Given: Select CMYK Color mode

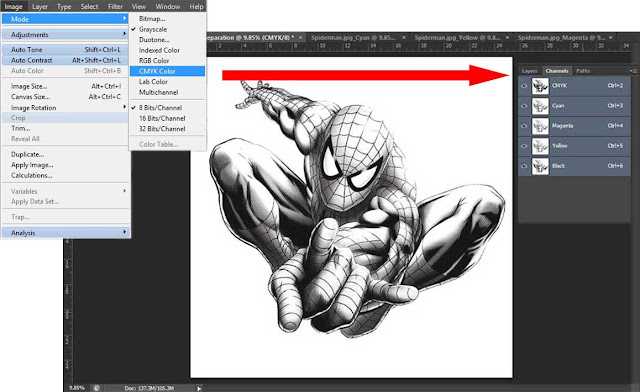Looking at the screenshot, I should (167, 71).
